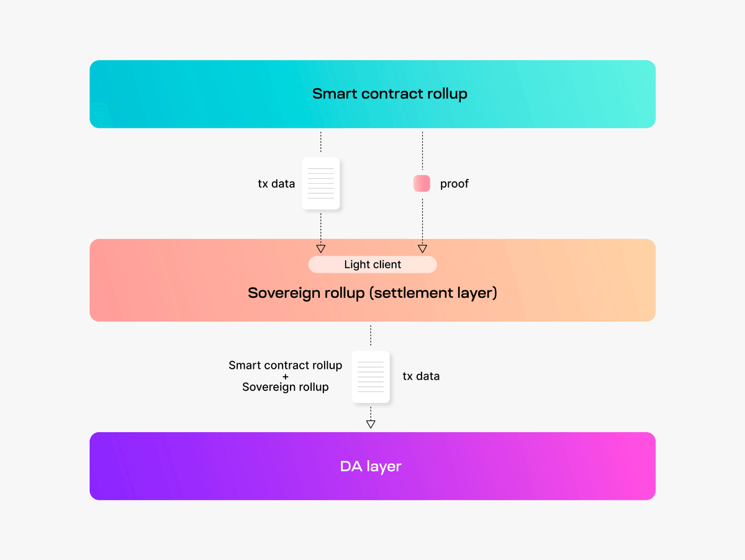Screen dimensions: 745x560
Task: Click the "proof" text label
Action: point(454,184)
